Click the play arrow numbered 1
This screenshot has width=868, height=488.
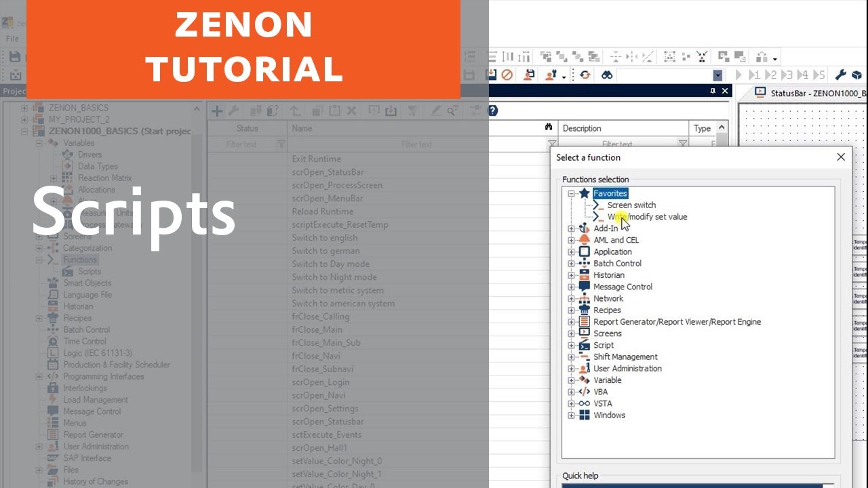point(754,75)
